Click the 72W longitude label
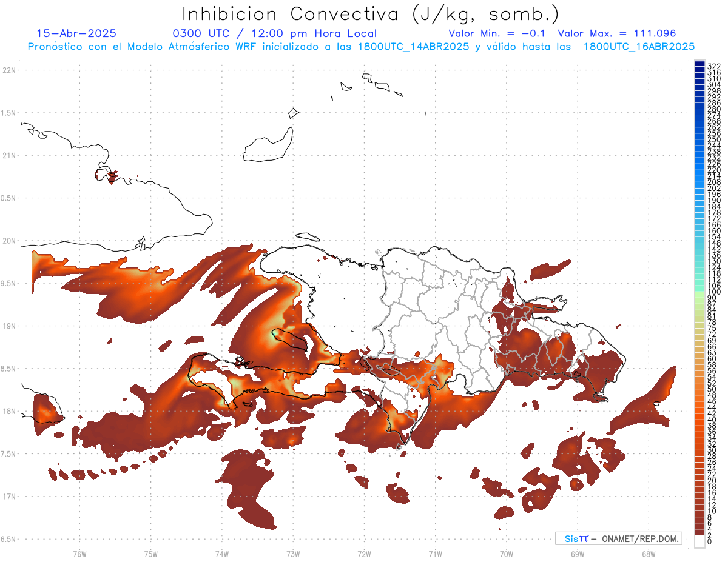This screenshot has height=562, width=728. point(364,554)
